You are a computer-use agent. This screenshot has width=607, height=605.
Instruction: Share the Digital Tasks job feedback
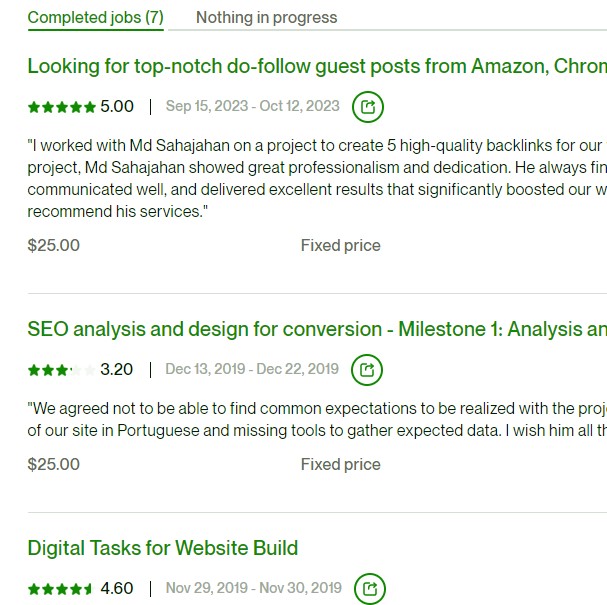coord(370,589)
